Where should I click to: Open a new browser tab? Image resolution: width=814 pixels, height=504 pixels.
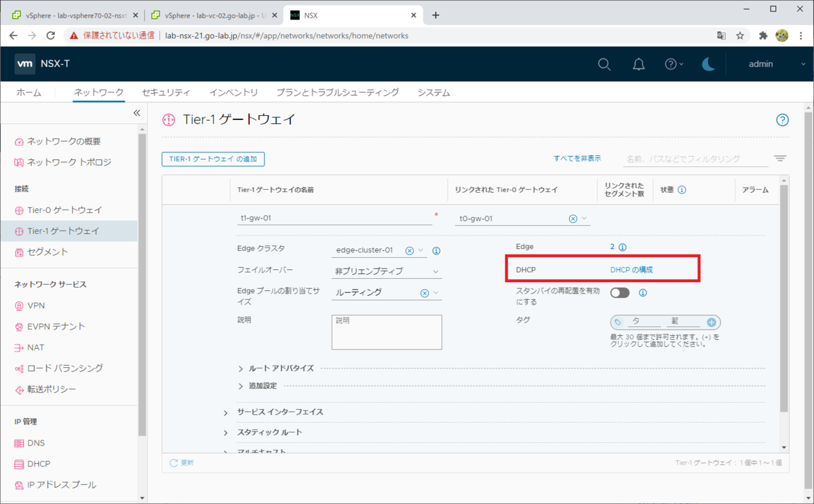(x=435, y=14)
